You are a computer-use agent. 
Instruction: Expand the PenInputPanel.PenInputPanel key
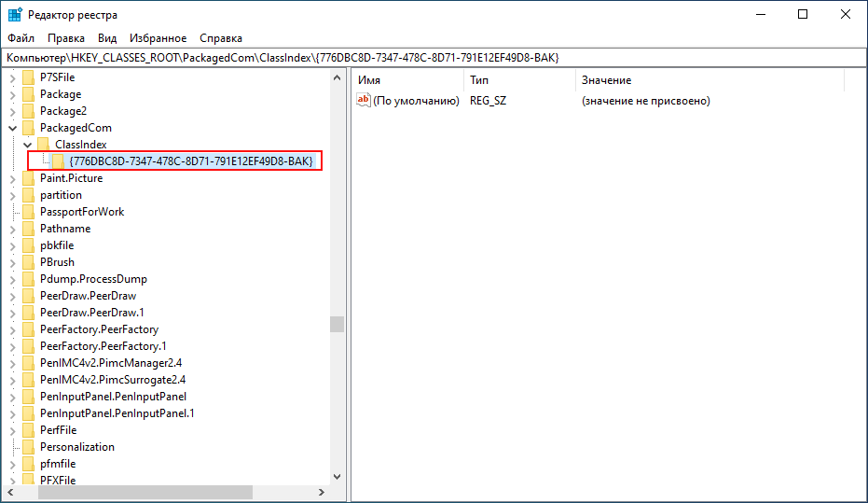tap(13, 397)
